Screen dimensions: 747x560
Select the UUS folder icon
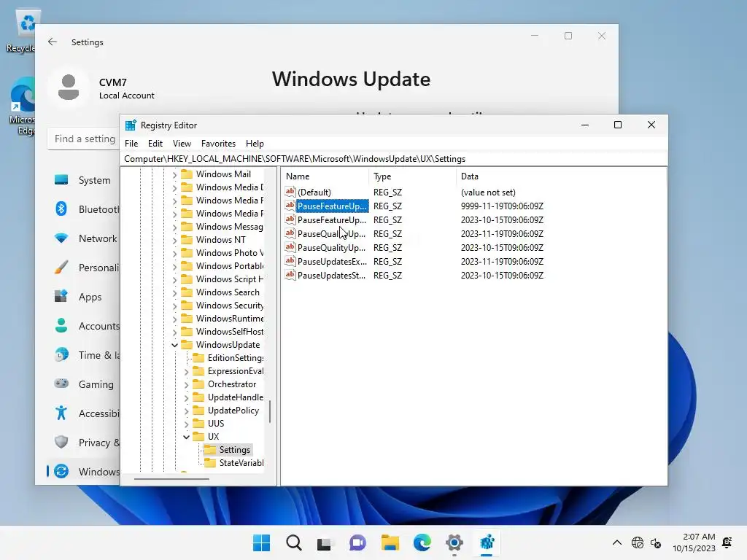[198, 424]
